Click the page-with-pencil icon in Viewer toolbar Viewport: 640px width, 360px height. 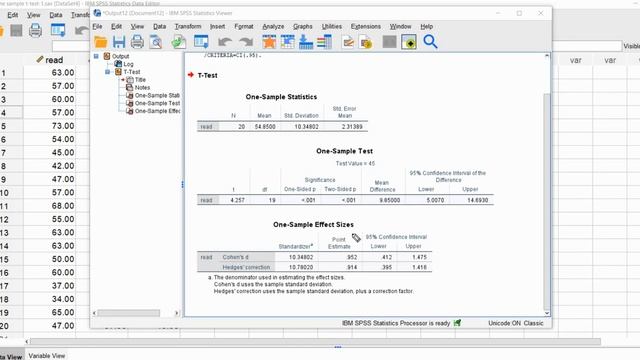coord(348,42)
